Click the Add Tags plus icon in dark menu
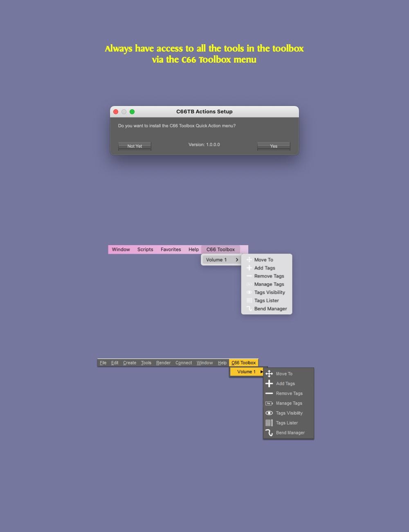This screenshot has height=532, width=409. click(x=269, y=383)
